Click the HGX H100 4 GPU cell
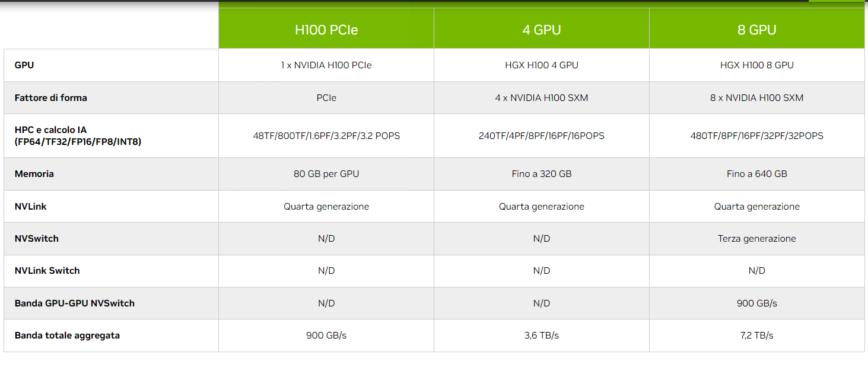Viewport: 868px width, 370px height. point(542,65)
